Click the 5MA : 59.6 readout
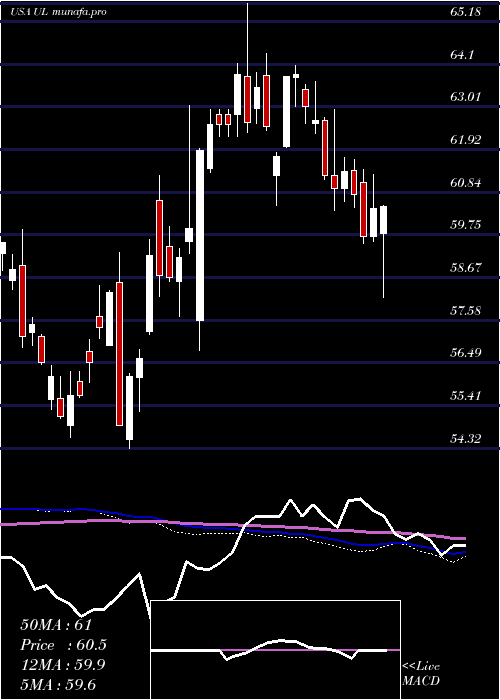The width and height of the screenshot is (500, 700). point(58,685)
